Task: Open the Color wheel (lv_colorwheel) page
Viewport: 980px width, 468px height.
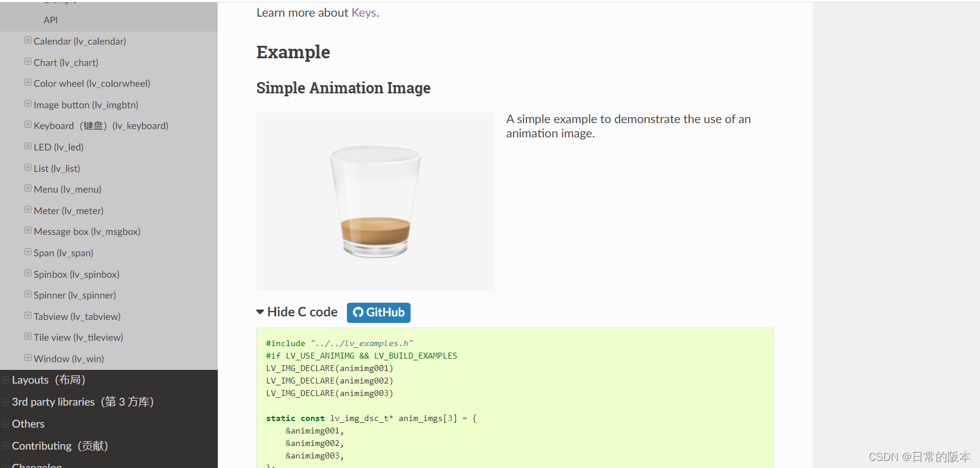Action: 92,83
